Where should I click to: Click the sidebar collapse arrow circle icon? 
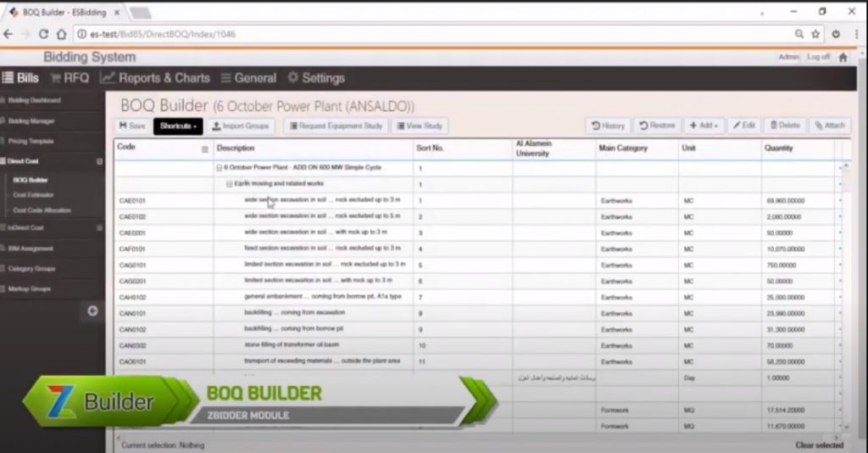92,310
